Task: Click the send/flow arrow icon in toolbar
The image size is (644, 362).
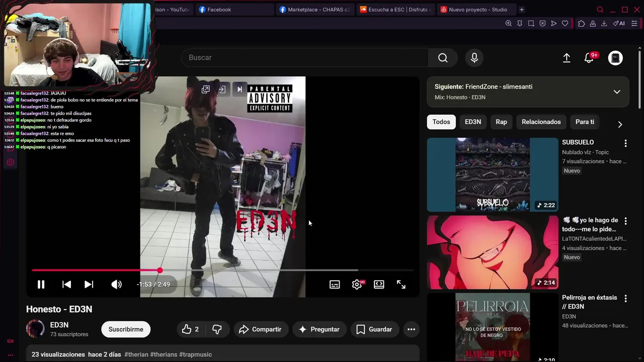Action: [553, 24]
